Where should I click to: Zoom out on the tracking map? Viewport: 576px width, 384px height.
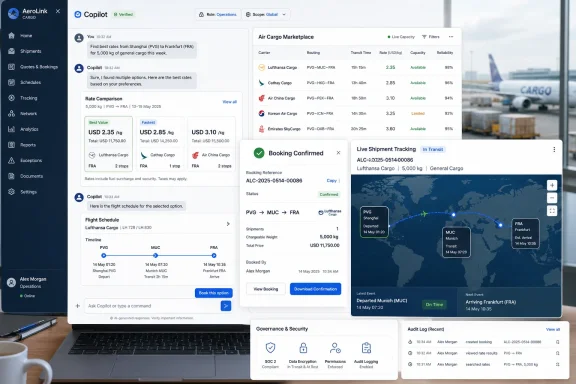pos(552,198)
